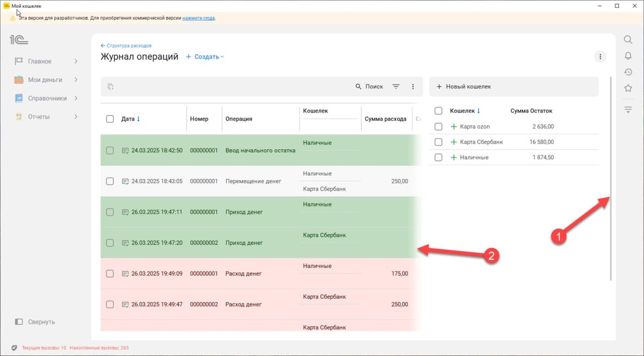Click the 2 636,00 balance value

tap(543, 127)
